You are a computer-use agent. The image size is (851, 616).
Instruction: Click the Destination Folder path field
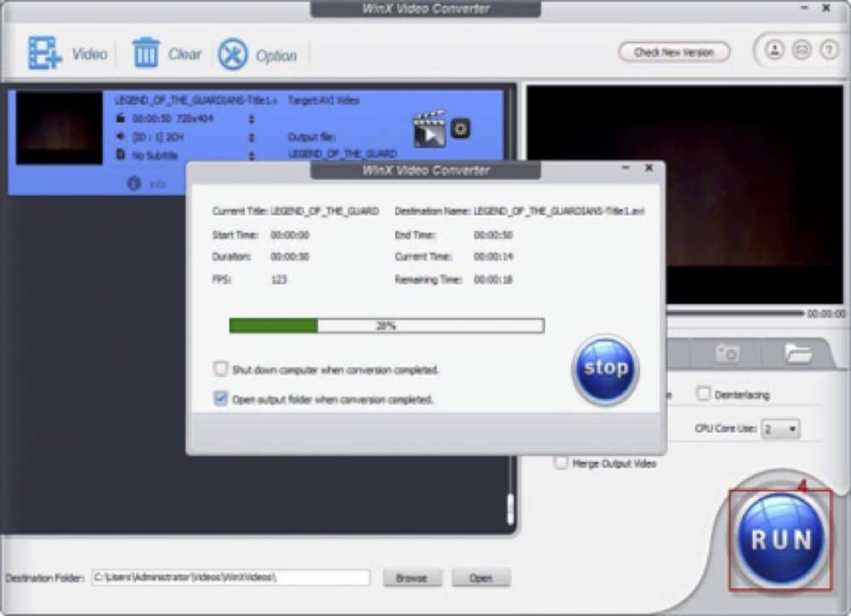tap(231, 578)
